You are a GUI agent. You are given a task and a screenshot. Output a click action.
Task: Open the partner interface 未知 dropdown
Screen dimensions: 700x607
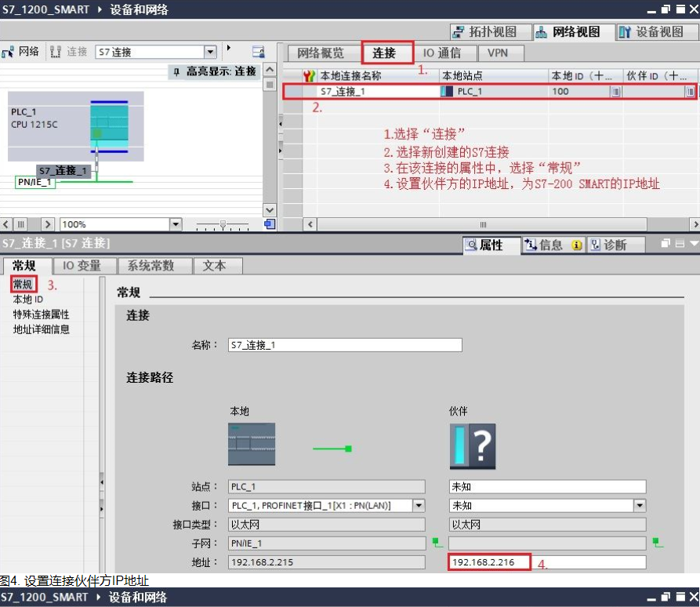pos(640,505)
